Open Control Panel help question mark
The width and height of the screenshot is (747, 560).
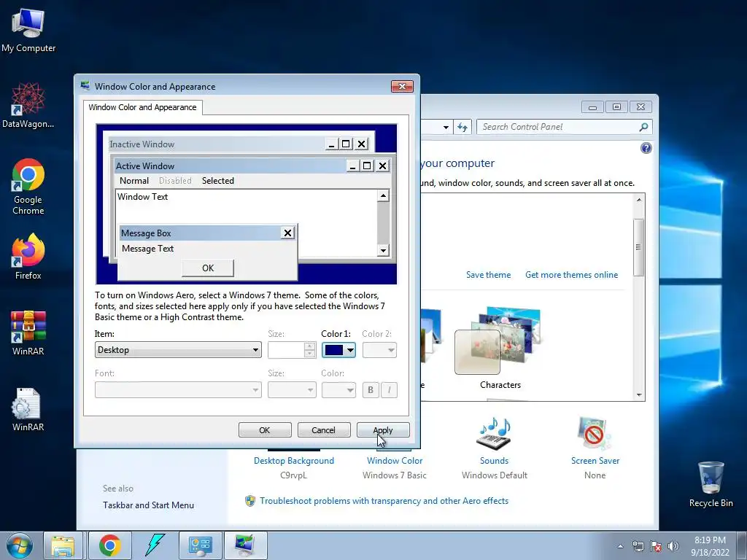(646, 148)
